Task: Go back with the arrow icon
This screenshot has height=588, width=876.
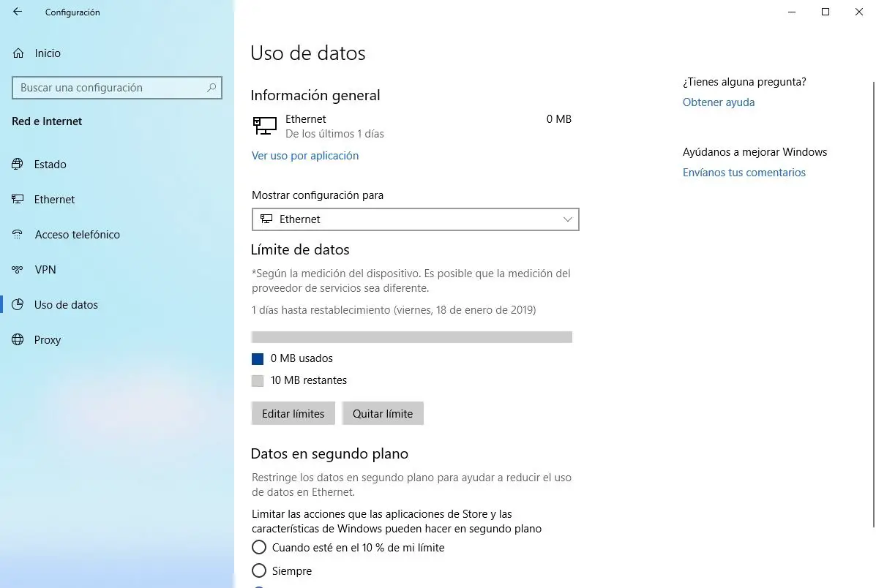Action: (18, 12)
